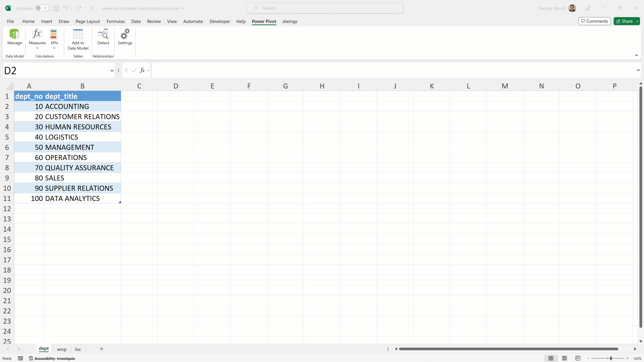The height and width of the screenshot is (362, 644).
Task: Click the Macro recording status icon
Action: coord(20,358)
